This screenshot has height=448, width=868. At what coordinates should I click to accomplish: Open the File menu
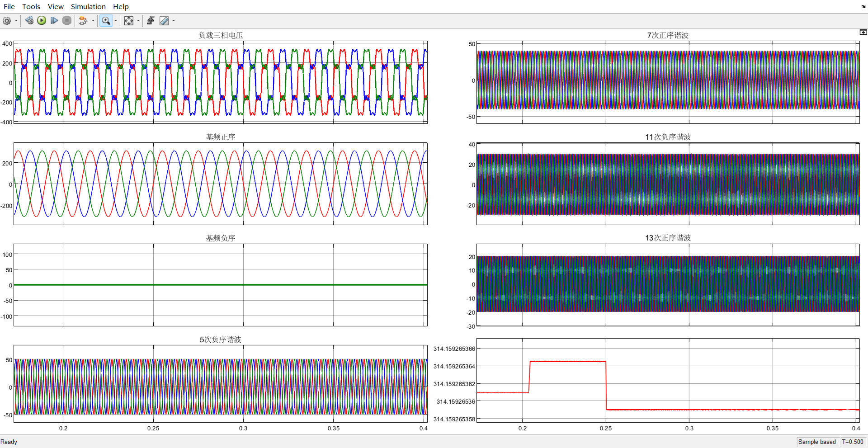point(9,6)
